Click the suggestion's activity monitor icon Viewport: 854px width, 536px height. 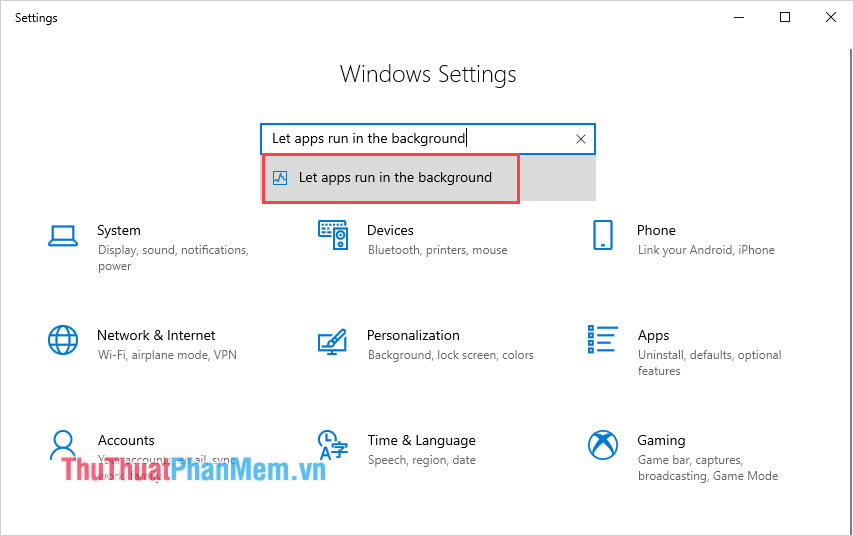[280, 178]
